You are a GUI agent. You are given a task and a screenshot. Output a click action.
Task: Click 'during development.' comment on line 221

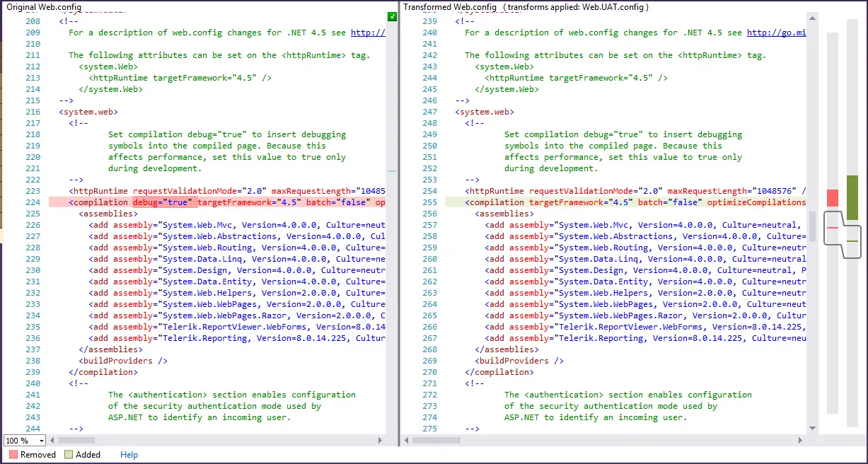(x=155, y=168)
